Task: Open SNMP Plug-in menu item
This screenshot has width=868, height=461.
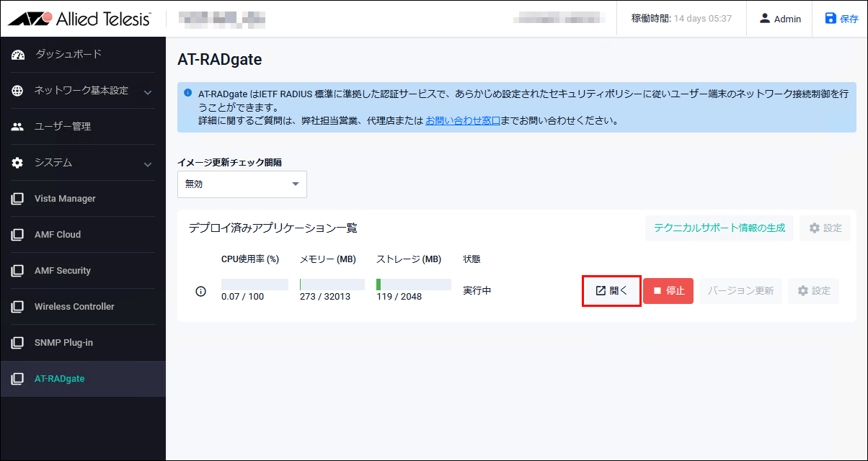Action: (x=63, y=343)
